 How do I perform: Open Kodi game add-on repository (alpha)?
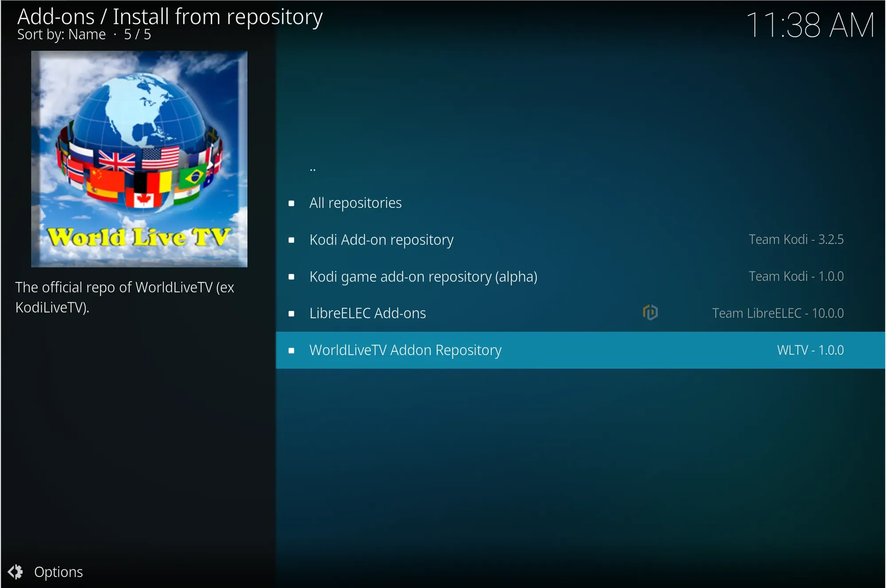[580, 276]
